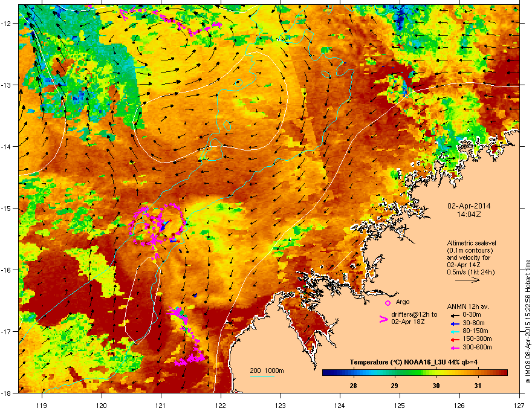Click the 'and velocity for' legend line
The height and width of the screenshot is (411, 532).
tap(469, 257)
